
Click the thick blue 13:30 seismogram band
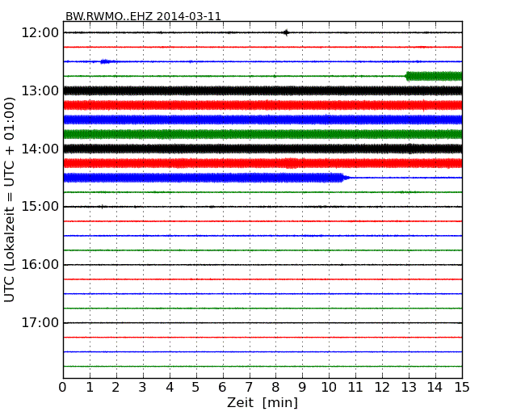(262, 120)
